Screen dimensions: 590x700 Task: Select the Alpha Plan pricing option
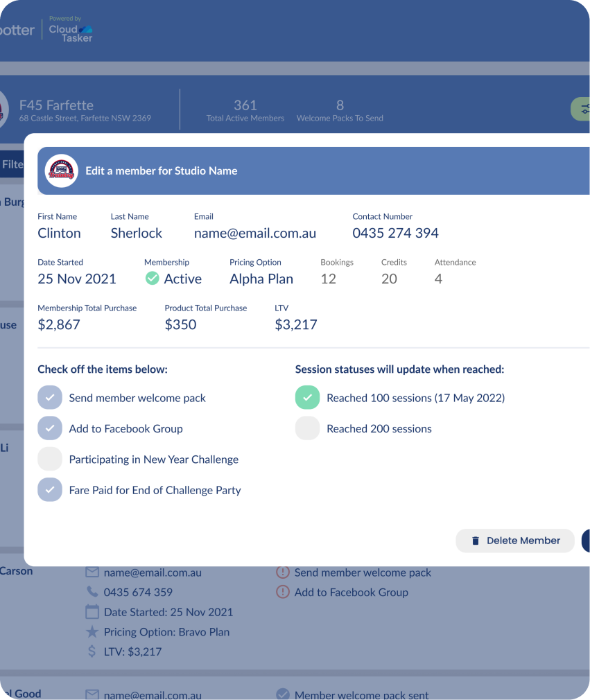pos(261,279)
